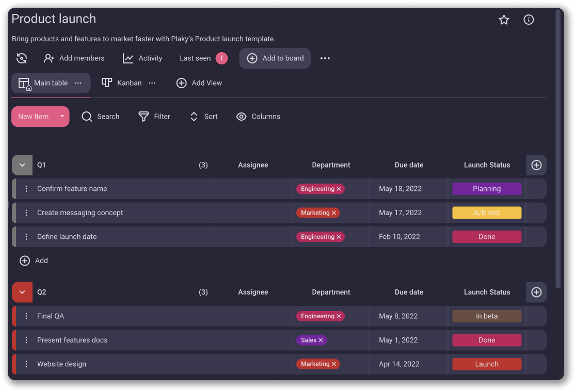Open the Search field

[x=101, y=117]
